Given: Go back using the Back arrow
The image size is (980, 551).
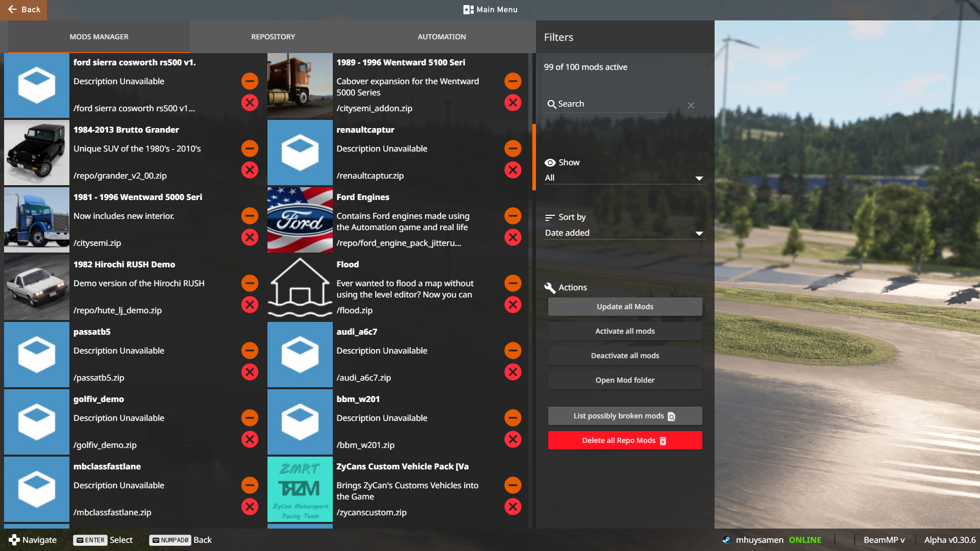Looking at the screenshot, I should tap(23, 10).
